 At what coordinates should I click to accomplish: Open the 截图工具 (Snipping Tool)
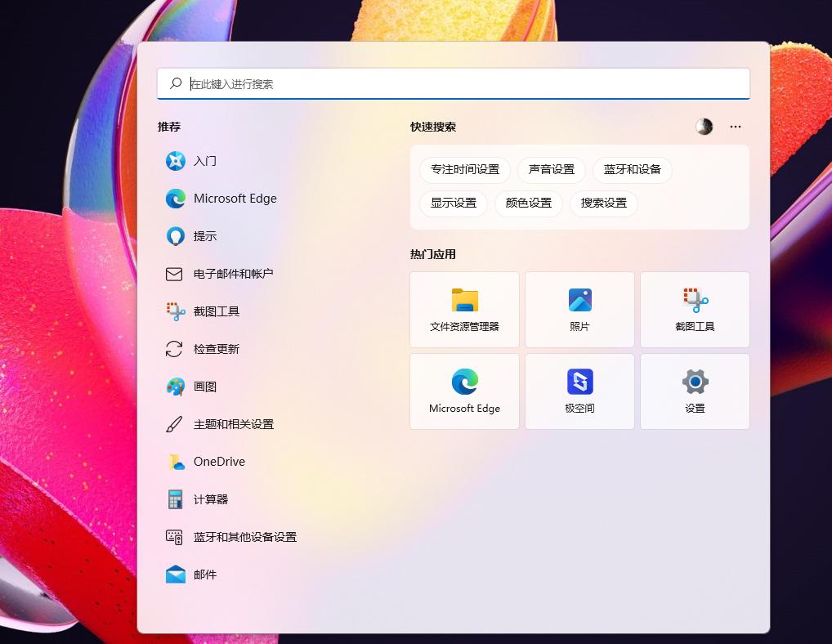coord(216,311)
